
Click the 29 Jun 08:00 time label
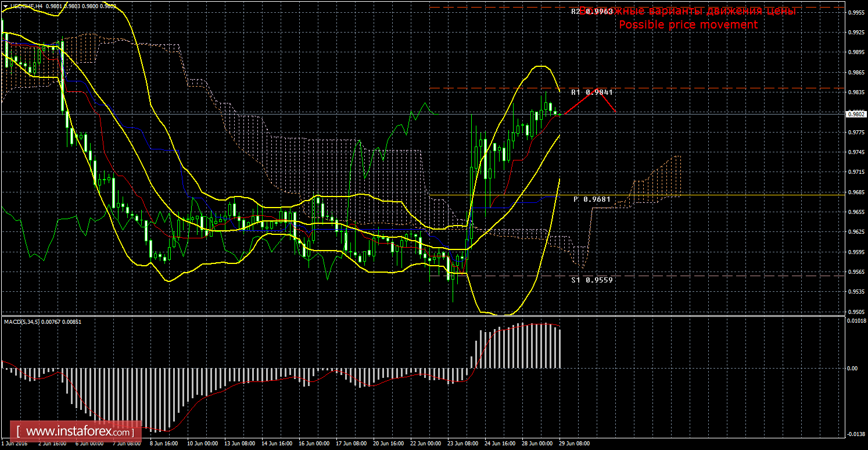[576, 443]
